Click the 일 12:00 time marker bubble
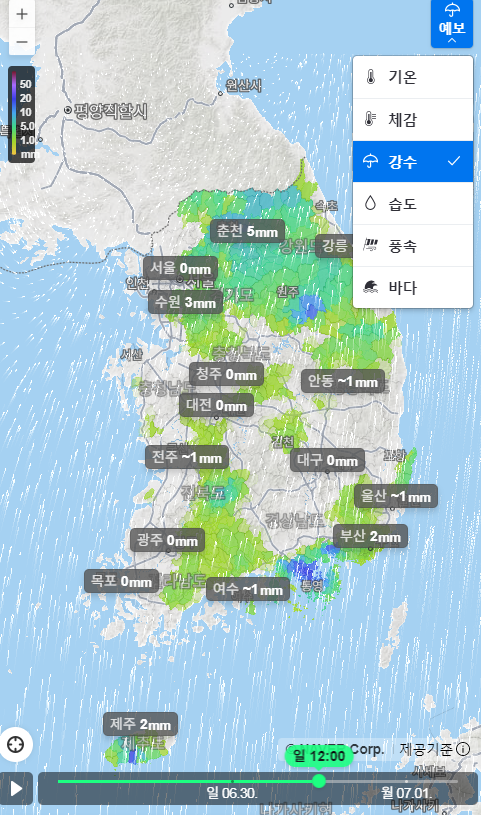Image resolution: width=481 pixels, height=815 pixels. [319, 756]
